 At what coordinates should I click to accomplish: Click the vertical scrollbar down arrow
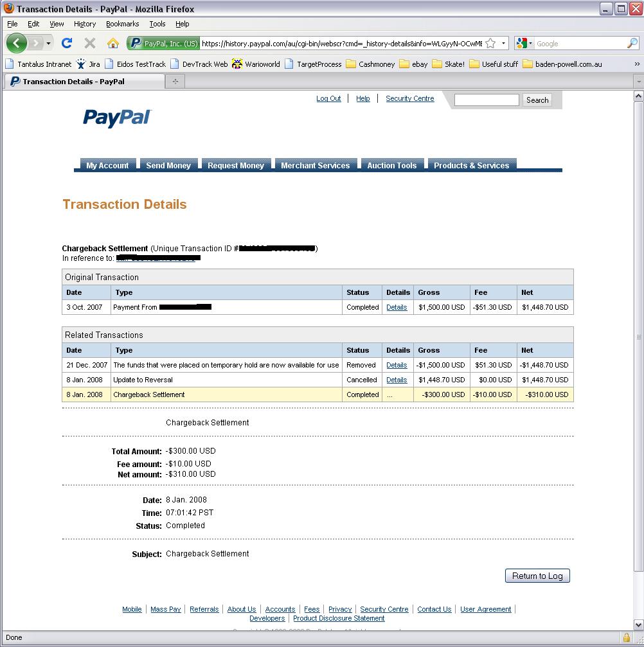pos(638,625)
